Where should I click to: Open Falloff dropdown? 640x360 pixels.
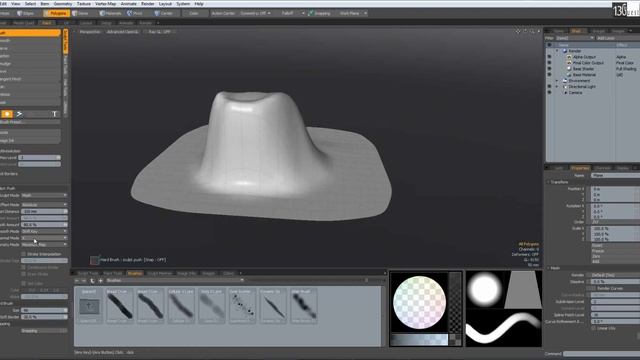coord(292,13)
